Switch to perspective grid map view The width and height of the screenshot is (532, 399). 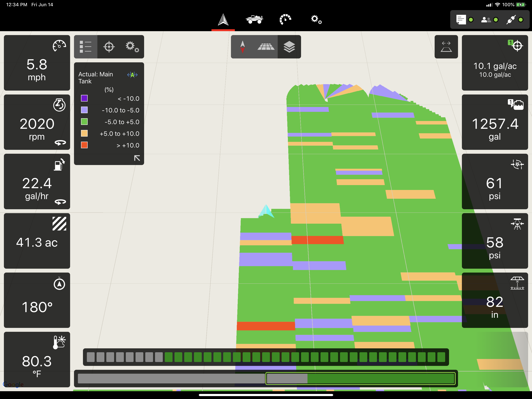click(266, 47)
